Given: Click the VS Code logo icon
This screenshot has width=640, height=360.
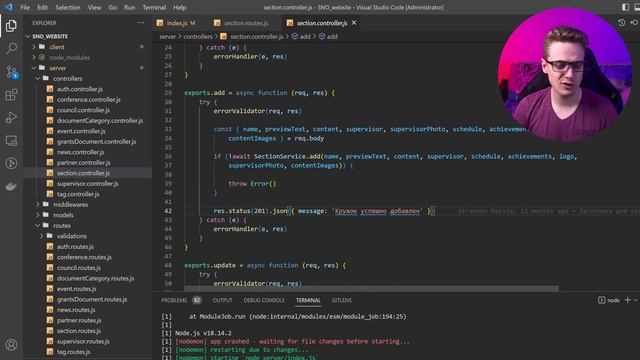Looking at the screenshot, I should (x=9, y=7).
